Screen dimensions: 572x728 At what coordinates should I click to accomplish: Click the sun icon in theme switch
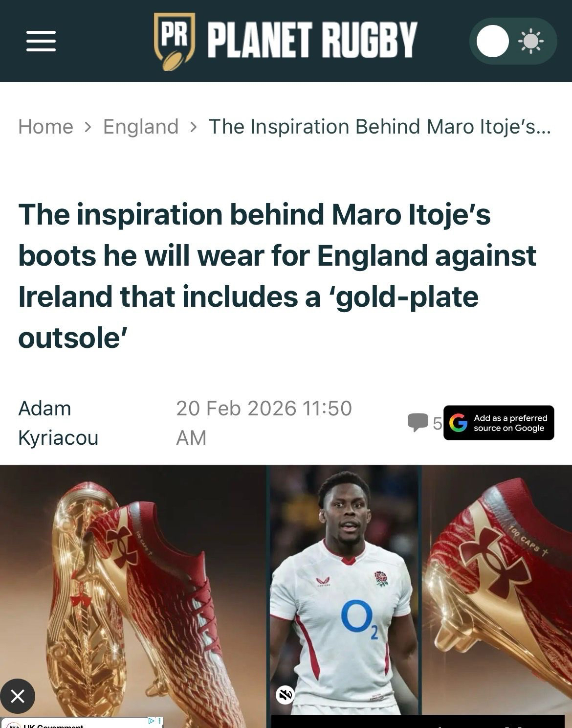[x=531, y=41]
